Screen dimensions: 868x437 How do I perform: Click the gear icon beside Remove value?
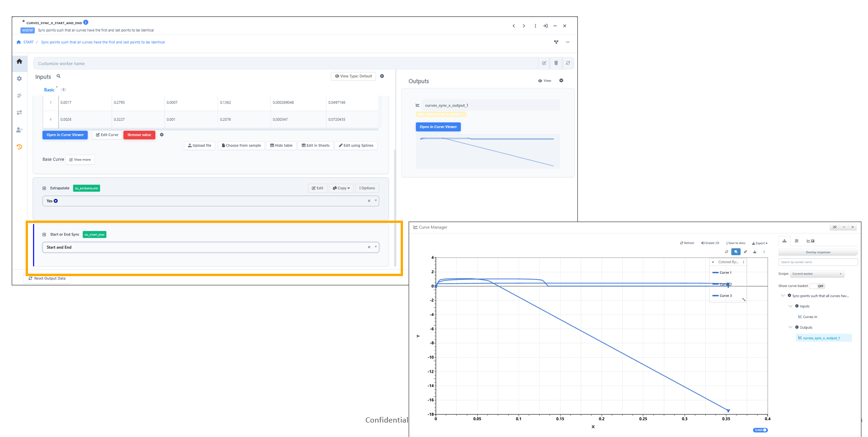[162, 135]
